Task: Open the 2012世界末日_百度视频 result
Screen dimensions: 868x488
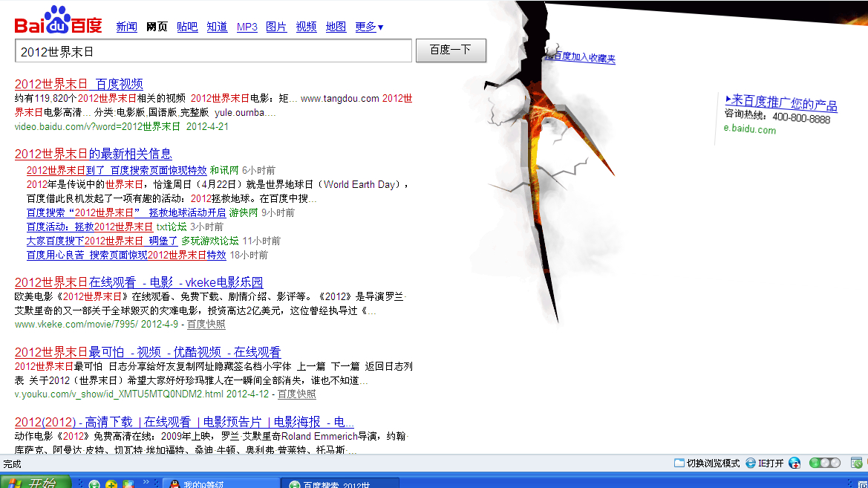Action: click(79, 84)
